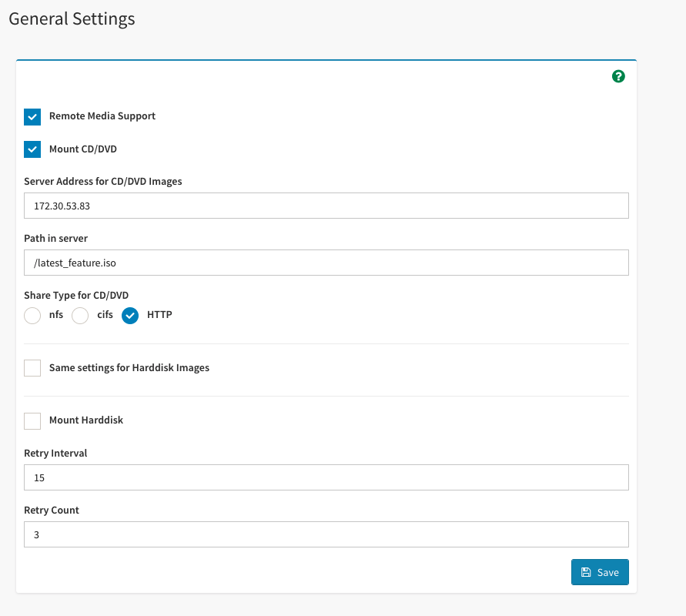The width and height of the screenshot is (686, 616).
Task: Save the general settings
Action: (600, 572)
